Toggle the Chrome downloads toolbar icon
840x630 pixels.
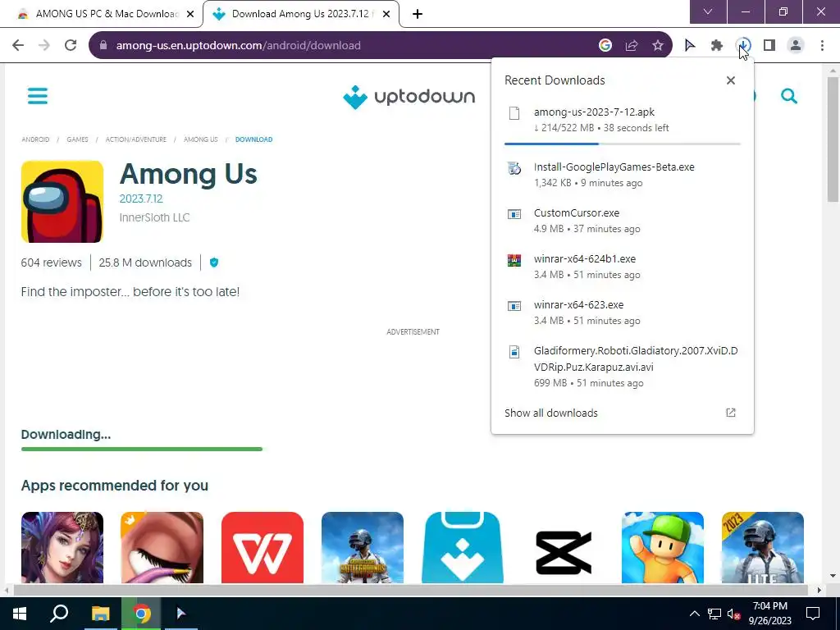point(743,46)
